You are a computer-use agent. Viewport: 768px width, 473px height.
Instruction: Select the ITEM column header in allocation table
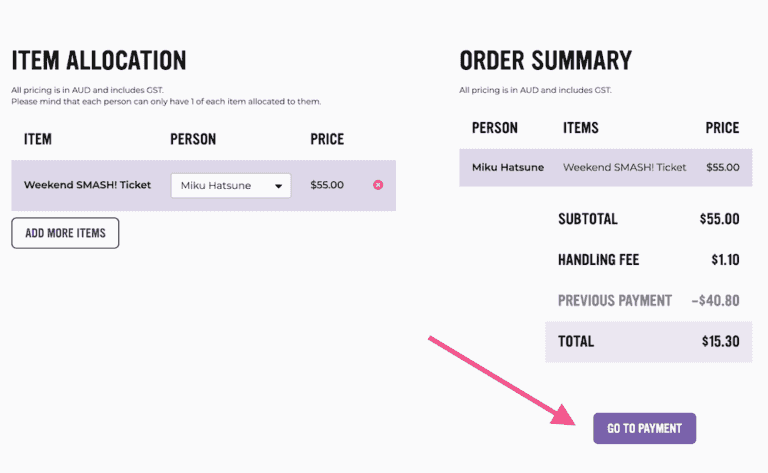tap(38, 139)
